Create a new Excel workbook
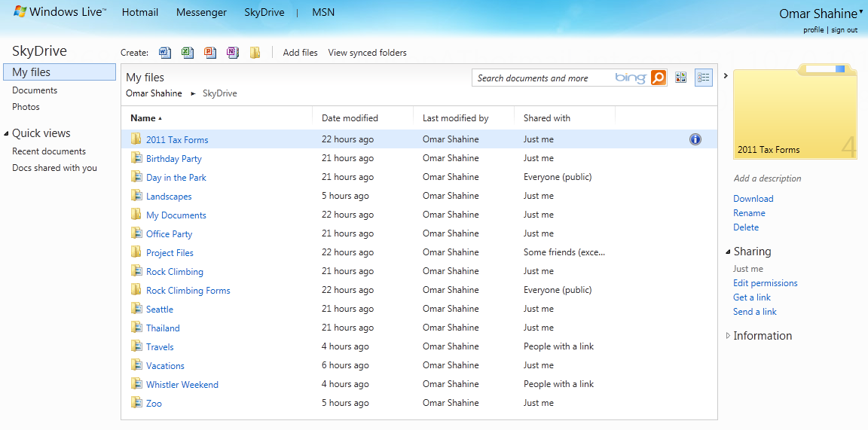The image size is (868, 430). point(188,53)
